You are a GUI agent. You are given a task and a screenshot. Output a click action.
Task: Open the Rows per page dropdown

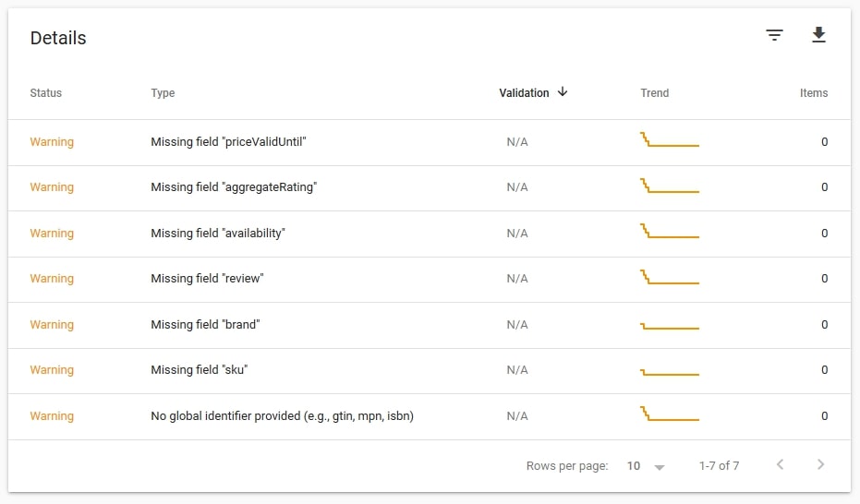click(x=646, y=466)
